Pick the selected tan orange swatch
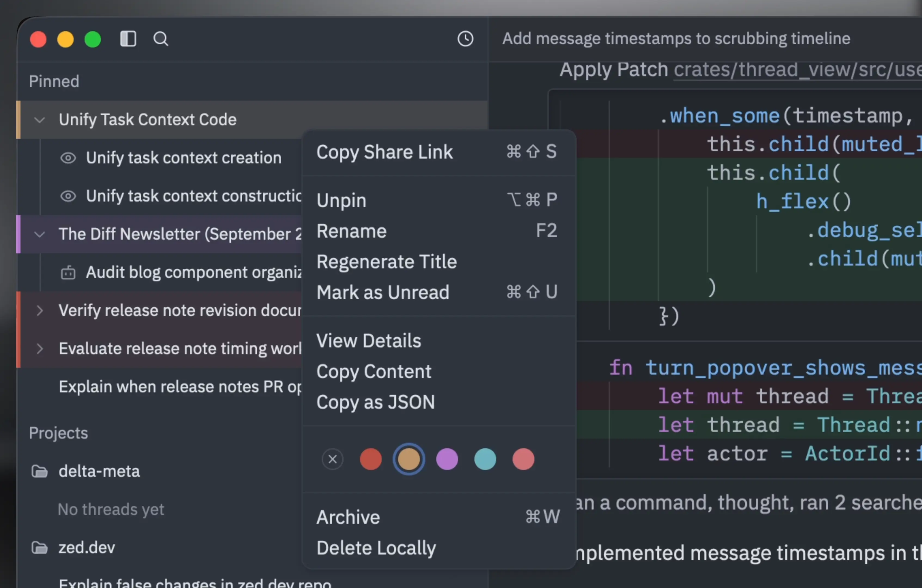The width and height of the screenshot is (922, 588). (408, 459)
